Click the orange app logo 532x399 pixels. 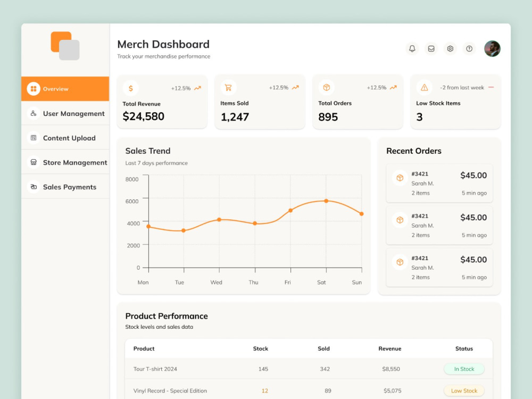pyautogui.click(x=65, y=46)
